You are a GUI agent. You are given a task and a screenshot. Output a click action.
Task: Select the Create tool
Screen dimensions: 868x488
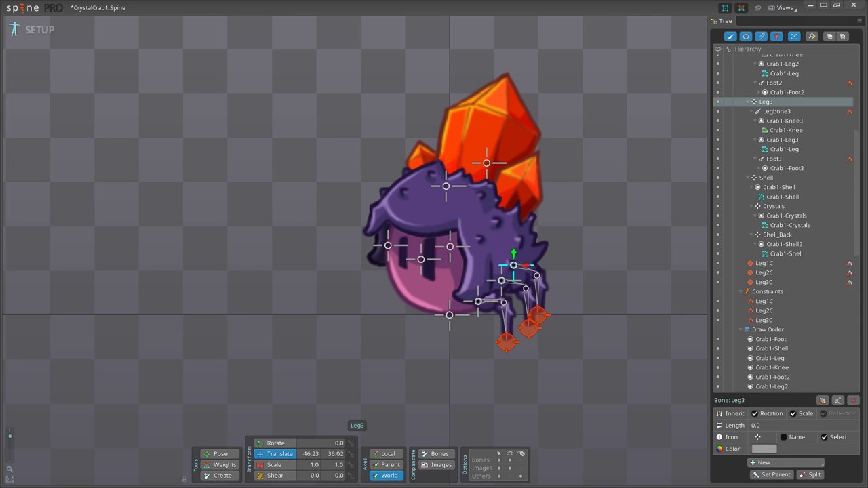pyautogui.click(x=220, y=476)
